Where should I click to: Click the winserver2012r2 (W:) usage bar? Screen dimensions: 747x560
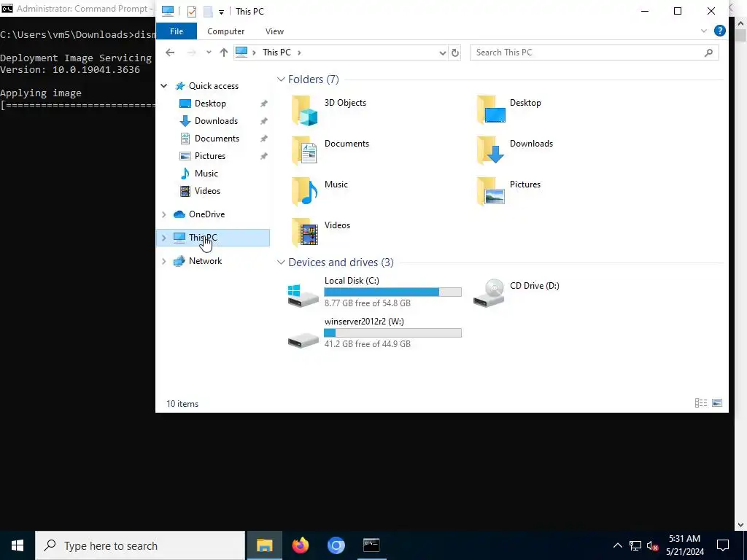pyautogui.click(x=392, y=332)
